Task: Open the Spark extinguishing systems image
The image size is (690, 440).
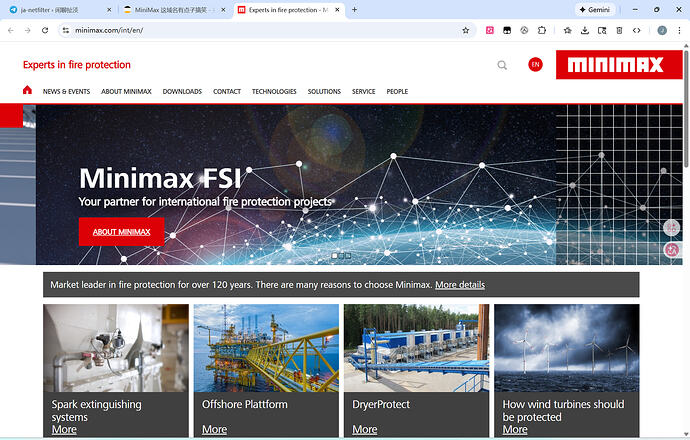Action: tap(116, 348)
